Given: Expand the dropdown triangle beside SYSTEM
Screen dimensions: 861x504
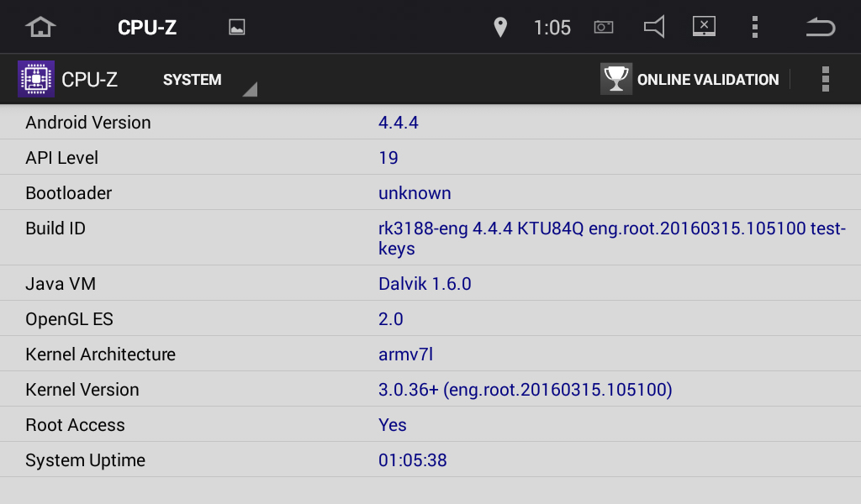Looking at the screenshot, I should pyautogui.click(x=250, y=89).
